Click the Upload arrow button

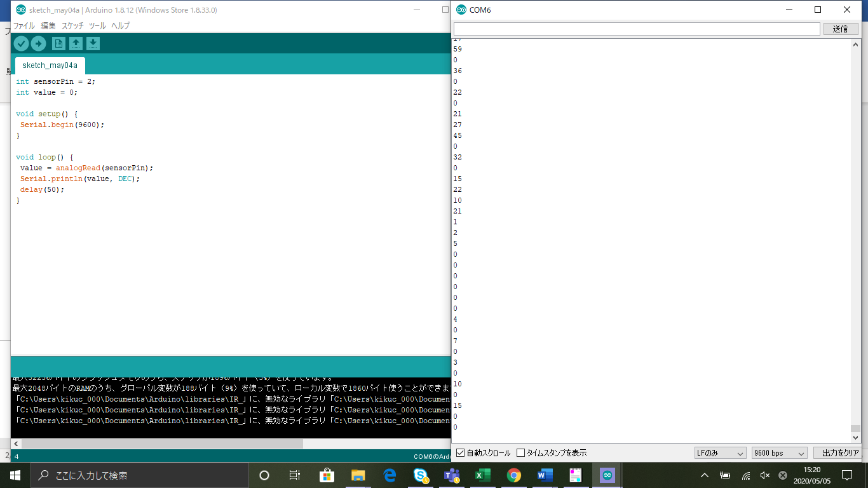[38, 43]
